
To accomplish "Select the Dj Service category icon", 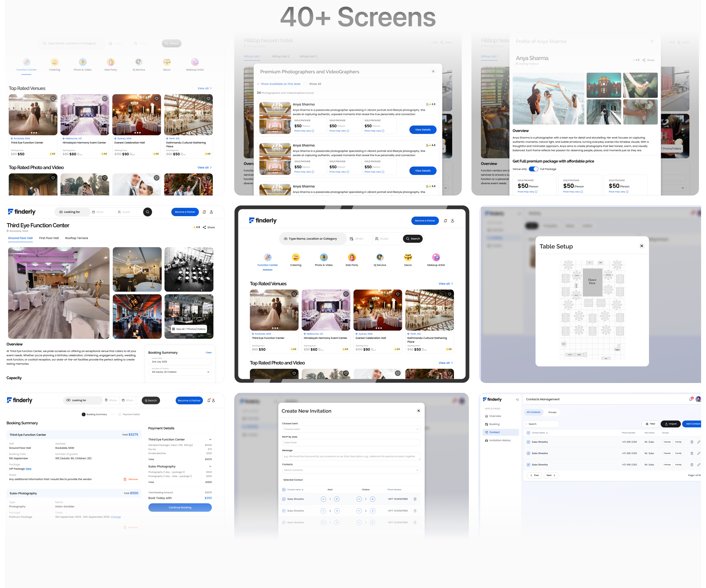I will click(x=380, y=257).
